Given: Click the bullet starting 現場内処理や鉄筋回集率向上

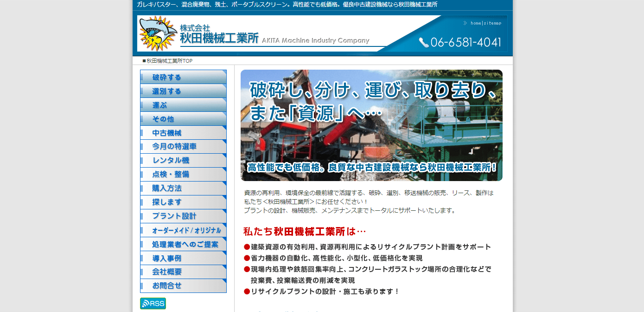Looking at the screenshot, I should coord(367,269).
